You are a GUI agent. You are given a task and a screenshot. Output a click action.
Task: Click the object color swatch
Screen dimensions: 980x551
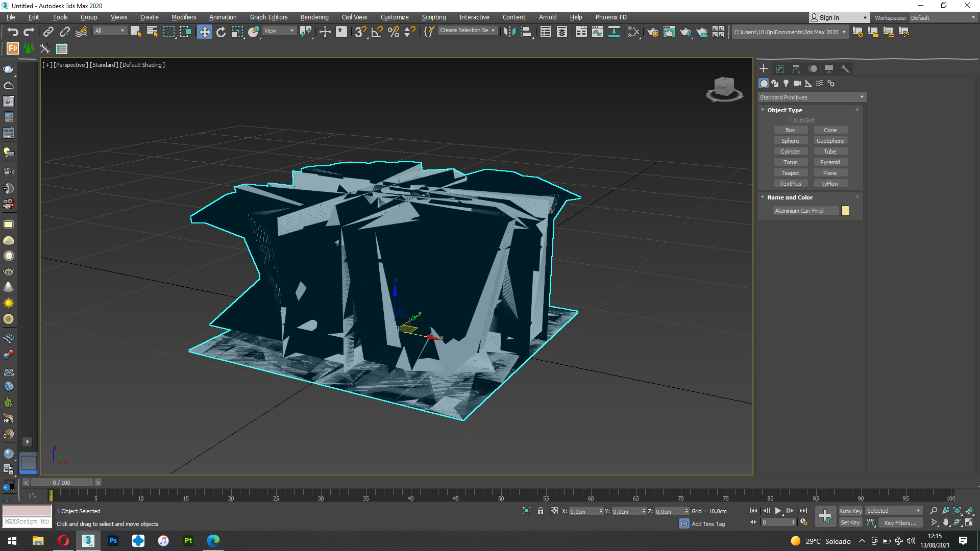click(x=845, y=211)
